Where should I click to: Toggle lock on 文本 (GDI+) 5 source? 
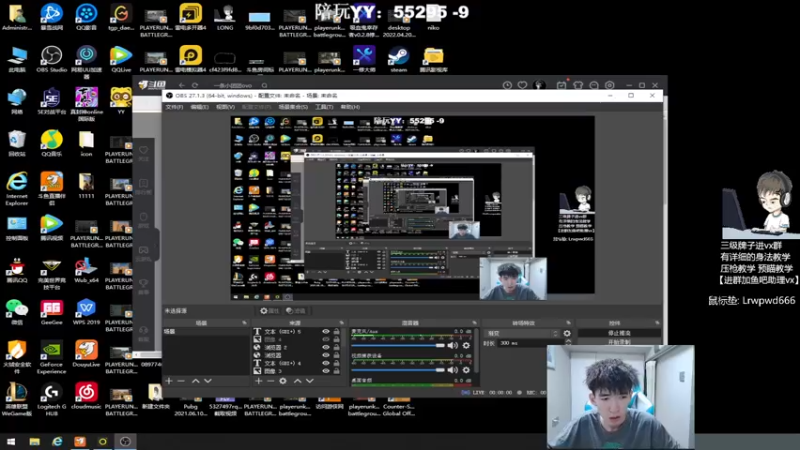pos(336,332)
